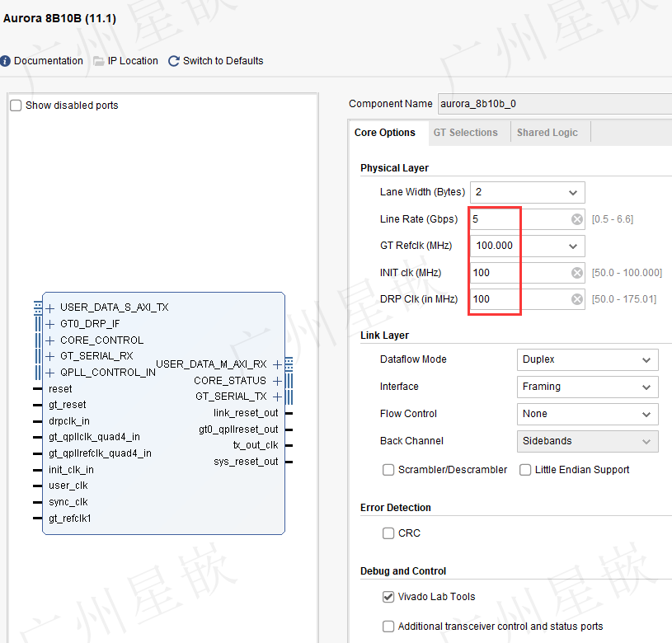The image size is (672, 643).
Task: Open the GT Refclk (MHz) dropdown
Action: [x=528, y=246]
